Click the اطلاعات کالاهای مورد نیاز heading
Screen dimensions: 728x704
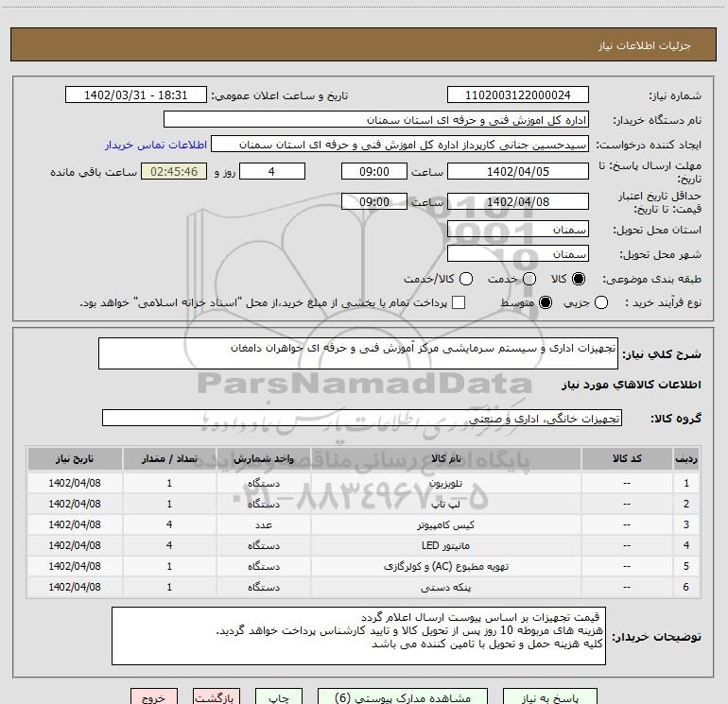pos(631,385)
